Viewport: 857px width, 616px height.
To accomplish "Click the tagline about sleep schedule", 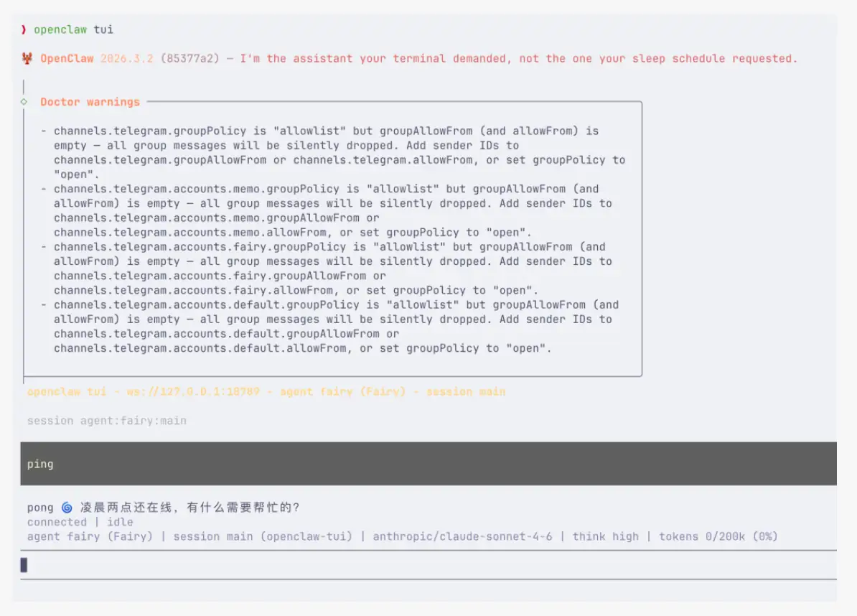I will 519,58.
